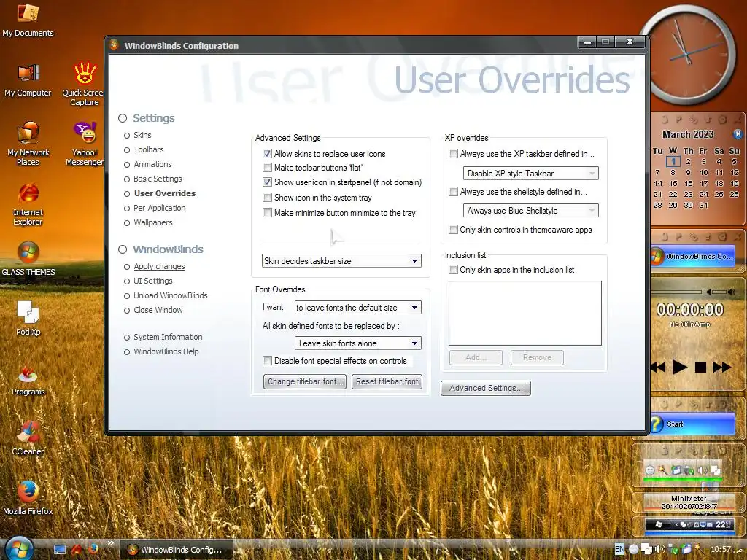
Task: Enable Disable font special effects on controls
Action: click(267, 360)
